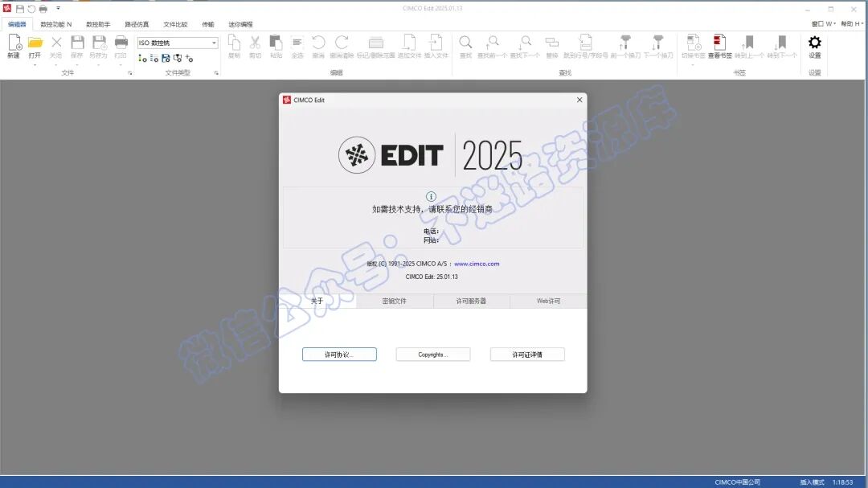Click the 下一个换刀 next tool change icon
The height and width of the screenshot is (488, 868).
[x=657, y=43]
